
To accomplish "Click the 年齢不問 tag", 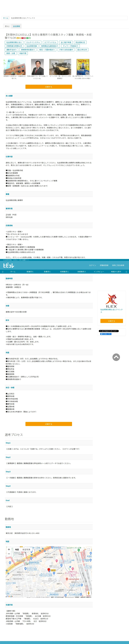I will click(x=23, y=53).
